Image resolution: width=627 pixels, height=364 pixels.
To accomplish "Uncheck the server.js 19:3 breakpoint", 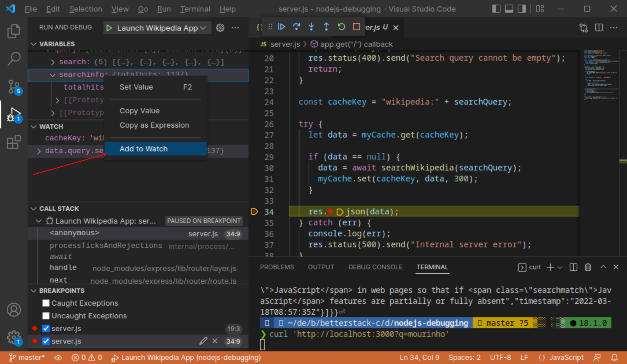I will [x=46, y=328].
